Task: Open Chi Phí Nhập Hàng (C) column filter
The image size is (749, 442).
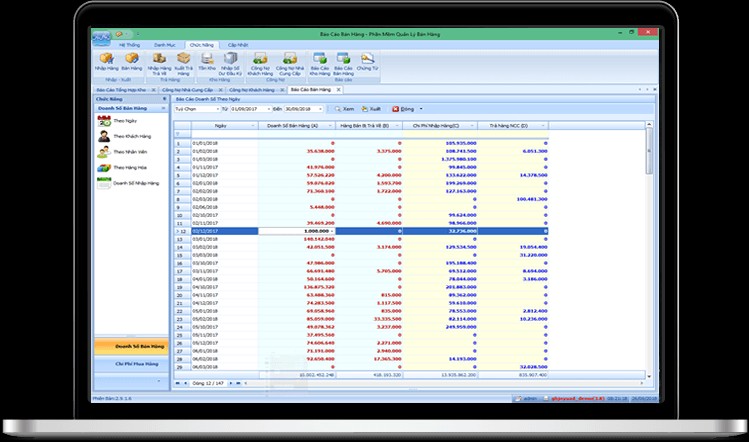Action: pyautogui.click(x=472, y=126)
